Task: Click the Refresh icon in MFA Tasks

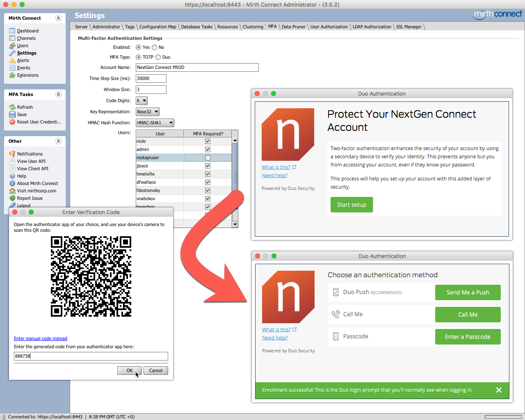Action: pos(12,107)
